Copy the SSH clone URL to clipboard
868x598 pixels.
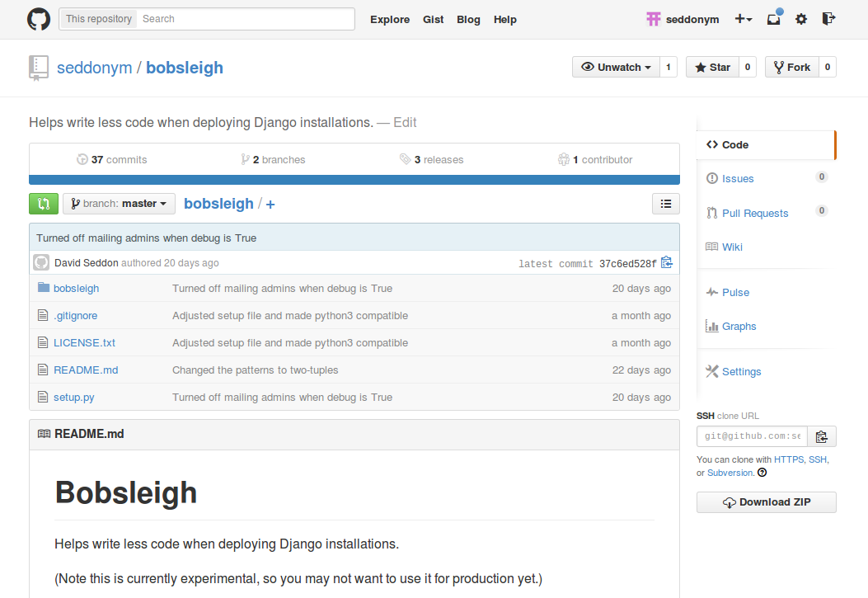822,436
